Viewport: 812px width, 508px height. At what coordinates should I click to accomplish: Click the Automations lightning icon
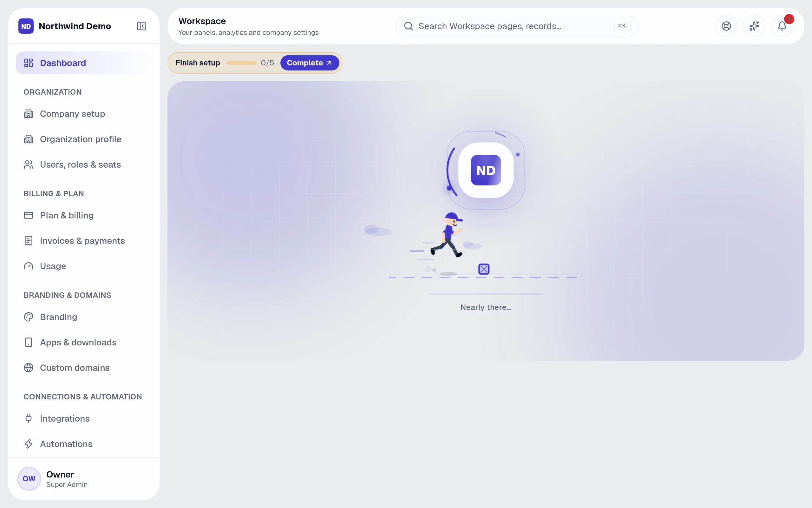point(29,444)
